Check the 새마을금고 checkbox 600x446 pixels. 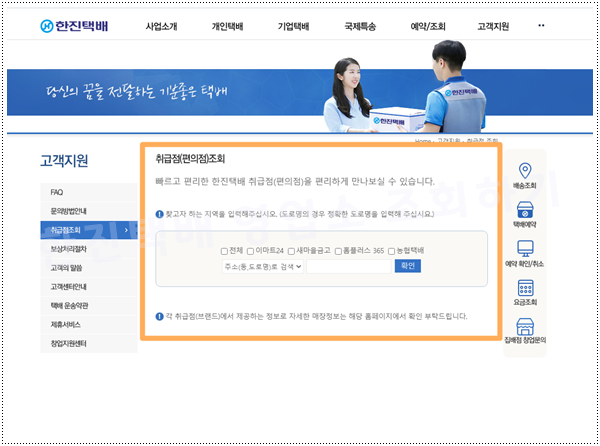click(x=291, y=251)
